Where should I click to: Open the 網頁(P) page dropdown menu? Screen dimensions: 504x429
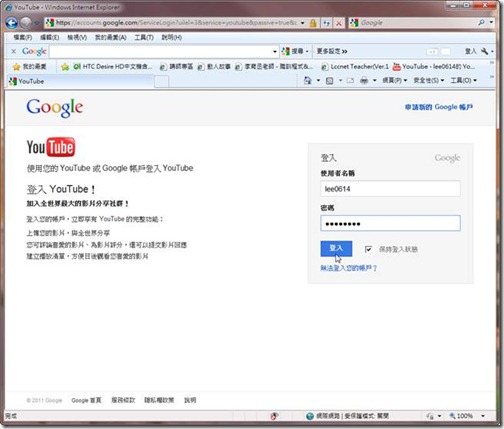(395, 81)
